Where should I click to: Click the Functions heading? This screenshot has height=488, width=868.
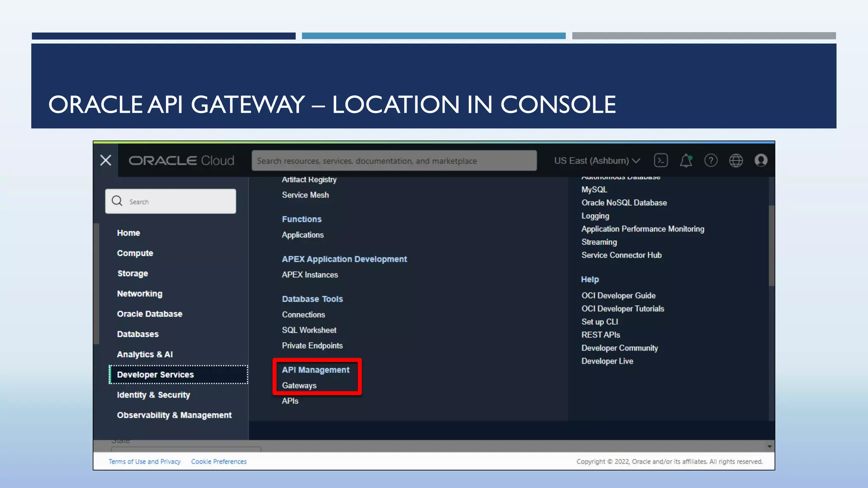click(x=301, y=219)
